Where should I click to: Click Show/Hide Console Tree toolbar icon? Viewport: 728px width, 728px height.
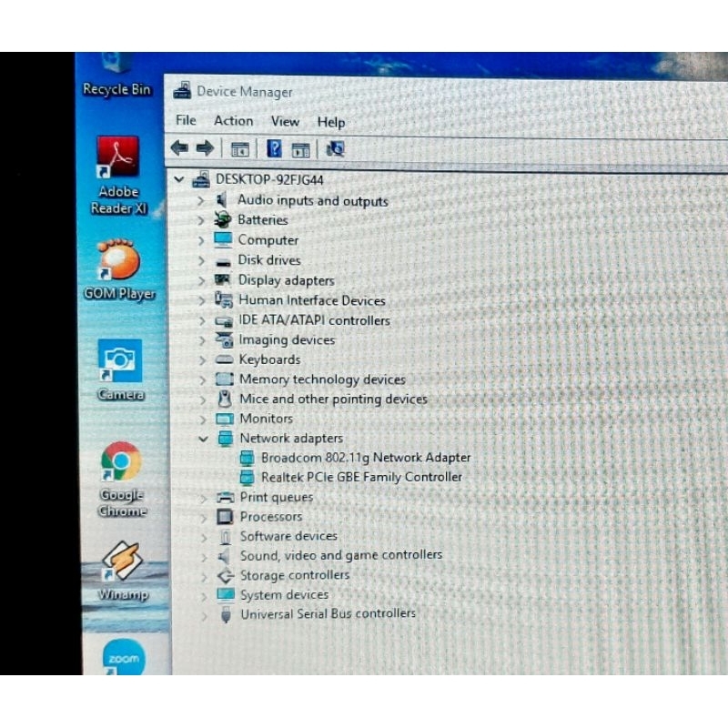(240, 150)
